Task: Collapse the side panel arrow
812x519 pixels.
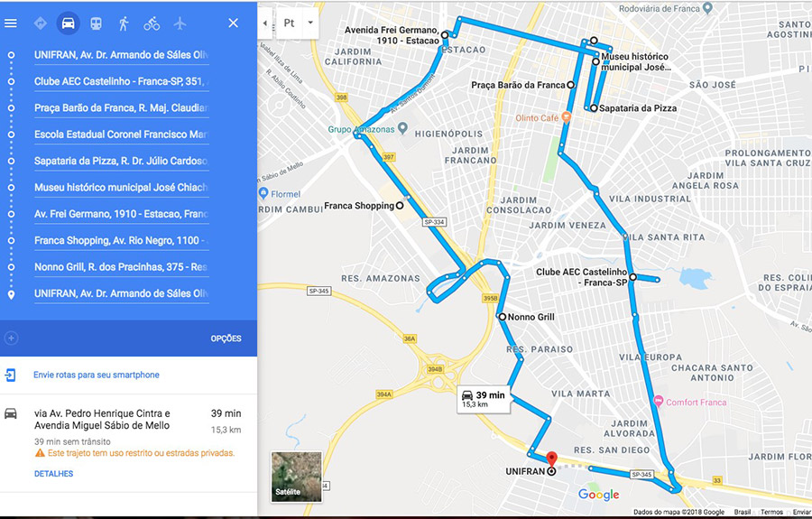Action: tap(265, 23)
